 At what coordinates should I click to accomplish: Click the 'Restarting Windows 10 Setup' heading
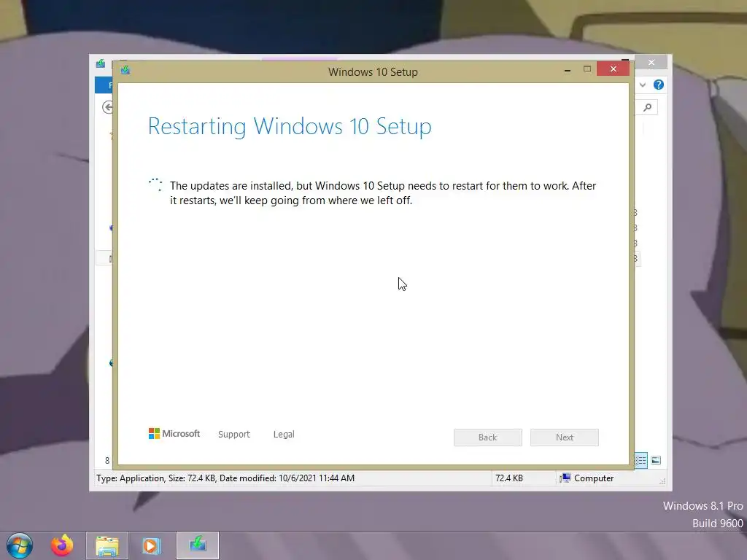290,126
